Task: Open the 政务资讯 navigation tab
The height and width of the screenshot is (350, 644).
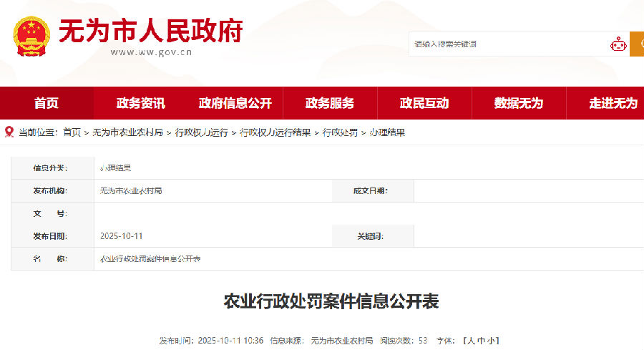Action: pyautogui.click(x=141, y=103)
